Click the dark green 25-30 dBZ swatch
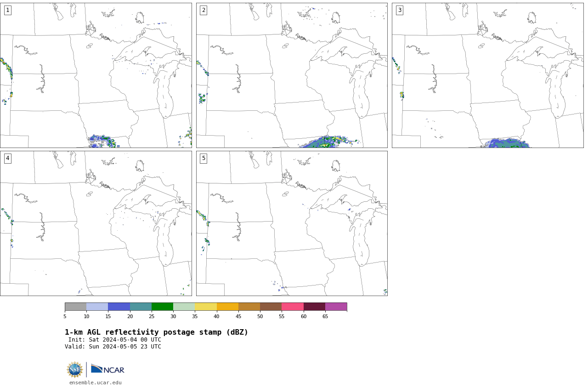 (162, 307)
